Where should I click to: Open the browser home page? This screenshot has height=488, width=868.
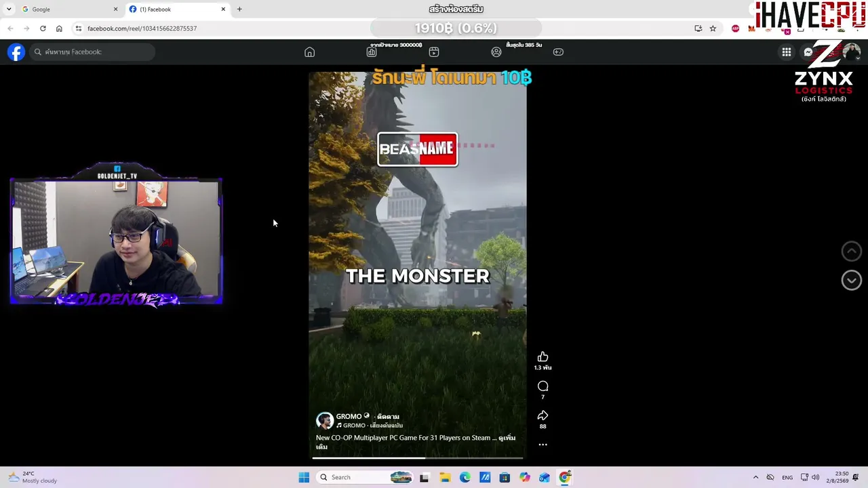(59, 28)
